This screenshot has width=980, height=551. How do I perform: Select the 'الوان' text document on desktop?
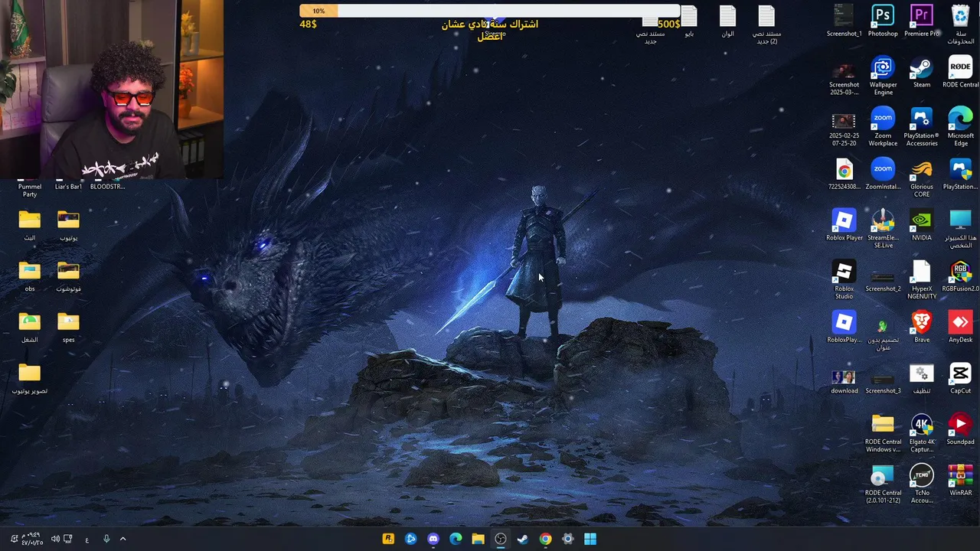727,21
